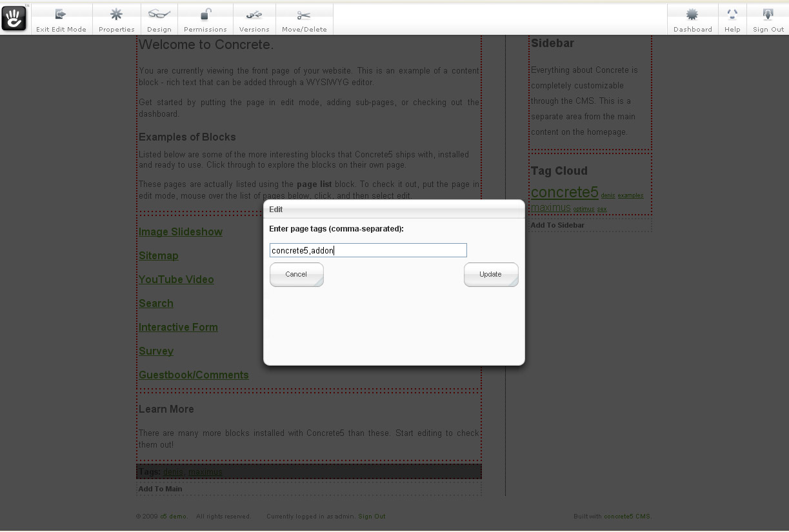789x532 pixels.
Task: Click the c5 demo footer link
Action: click(x=174, y=517)
